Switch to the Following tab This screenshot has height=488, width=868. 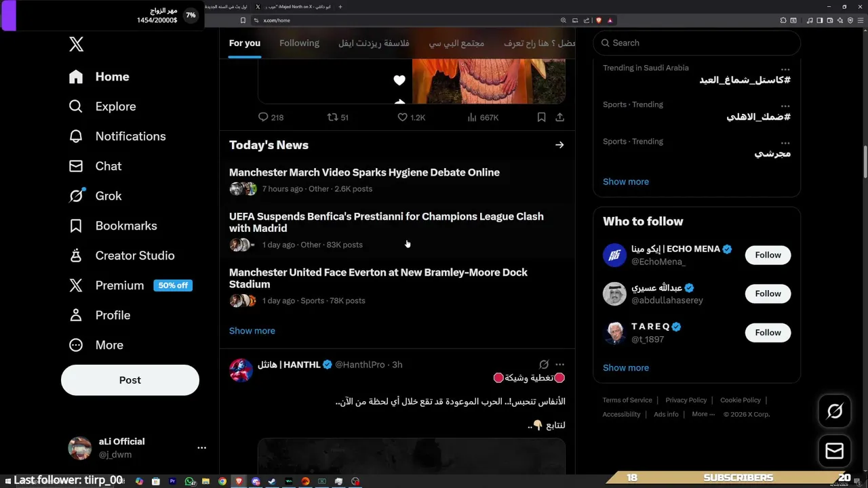click(299, 43)
